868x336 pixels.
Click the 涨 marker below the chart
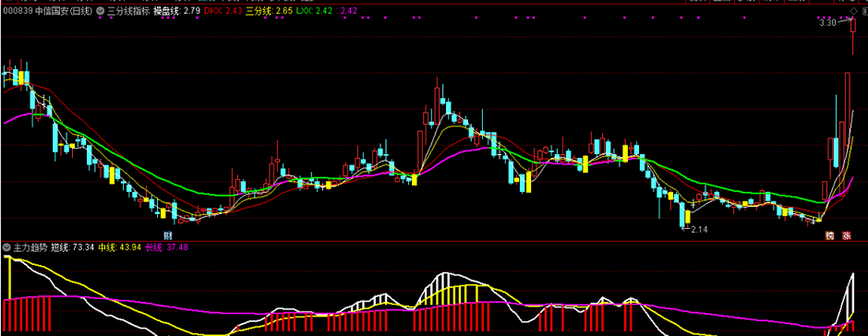[847, 235]
